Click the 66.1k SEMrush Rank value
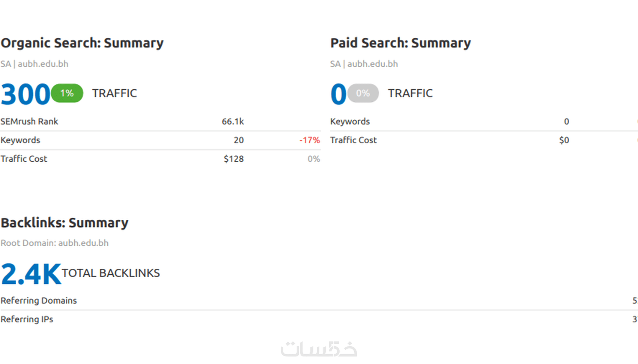The width and height of the screenshot is (638, 364). pos(233,122)
